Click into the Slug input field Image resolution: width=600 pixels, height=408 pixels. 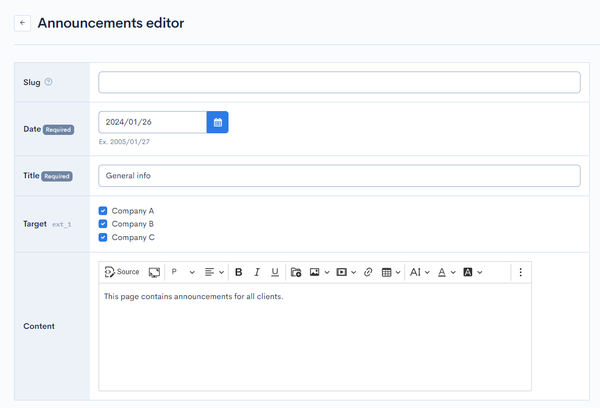coord(339,82)
